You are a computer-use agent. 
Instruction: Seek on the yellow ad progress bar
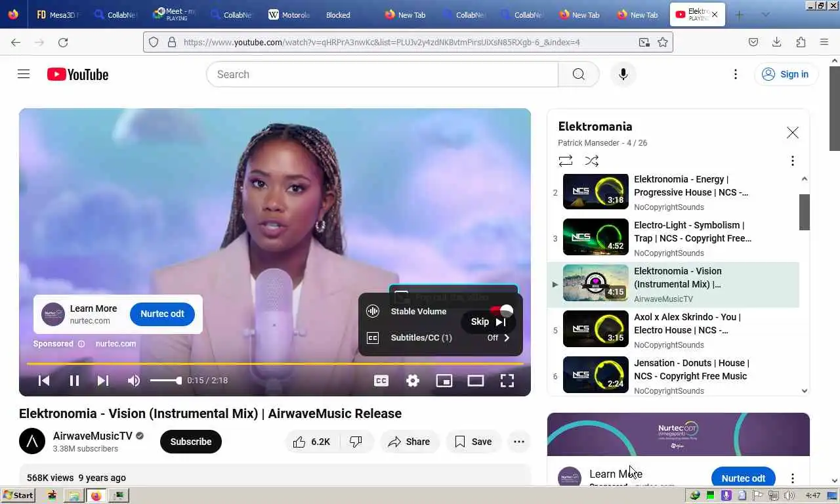tap(274, 364)
